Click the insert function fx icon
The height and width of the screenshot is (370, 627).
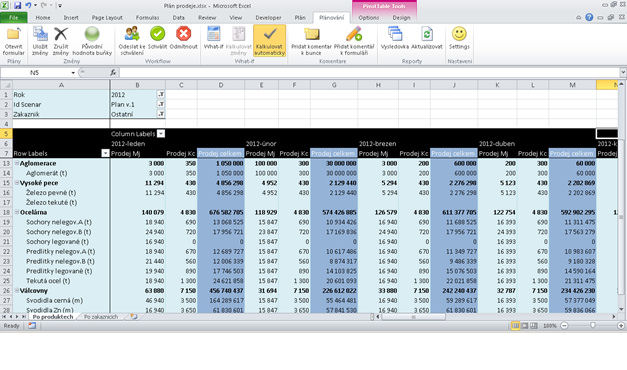pyautogui.click(x=113, y=72)
